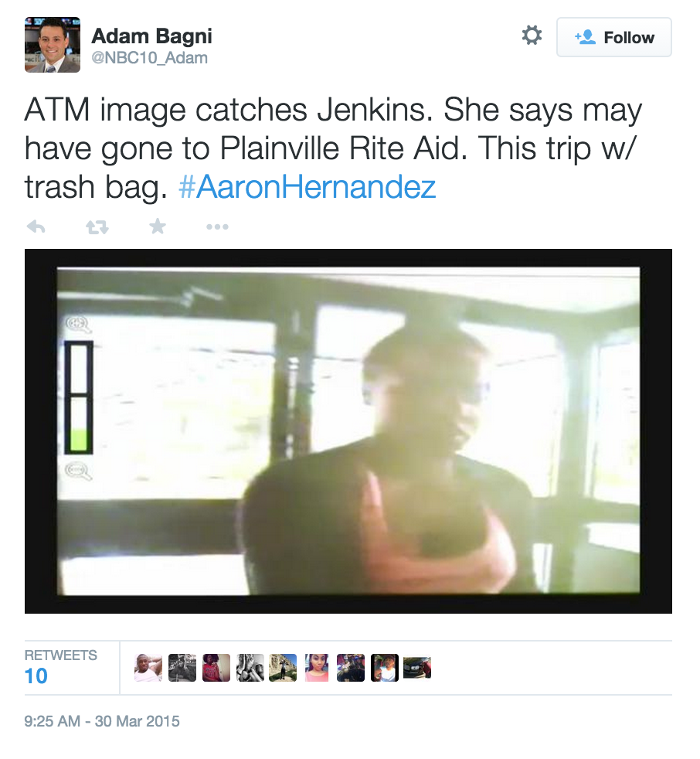
Task: Click the Adam Bagni display name
Action: (152, 36)
